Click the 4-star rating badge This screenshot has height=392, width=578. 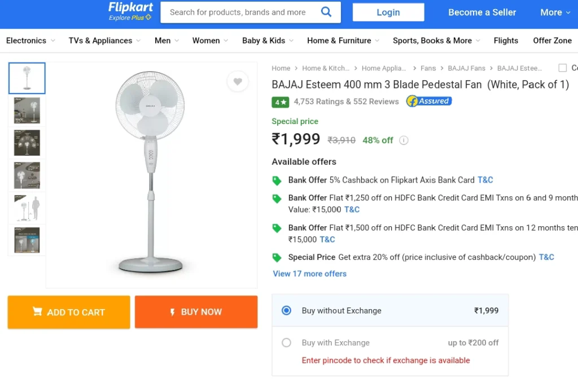(x=281, y=102)
